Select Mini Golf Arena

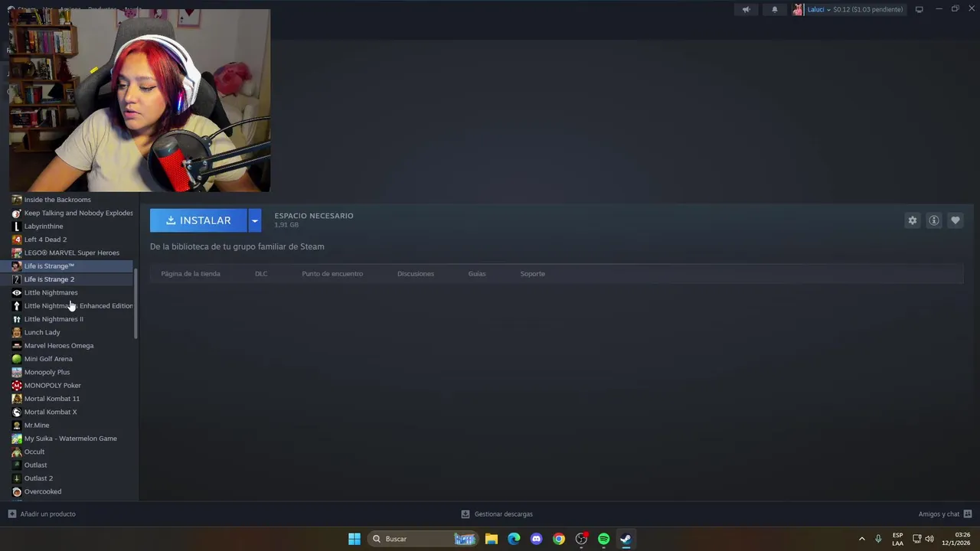pos(48,359)
